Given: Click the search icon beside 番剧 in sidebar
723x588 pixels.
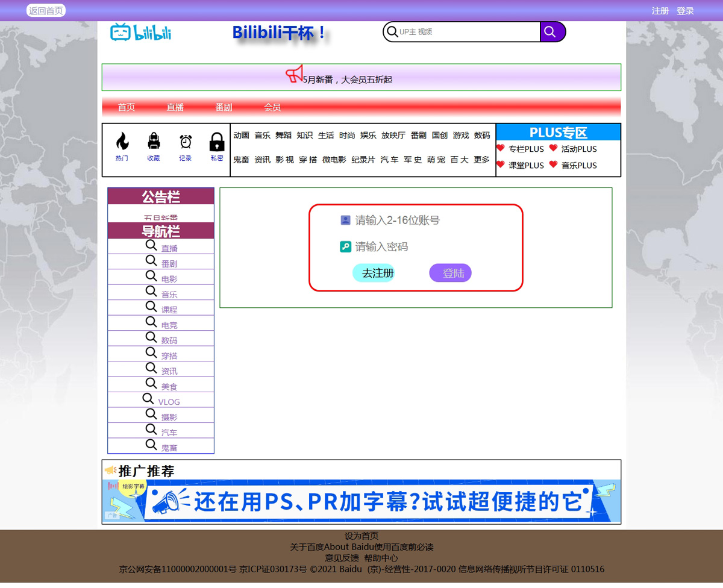Looking at the screenshot, I should 151,260.
